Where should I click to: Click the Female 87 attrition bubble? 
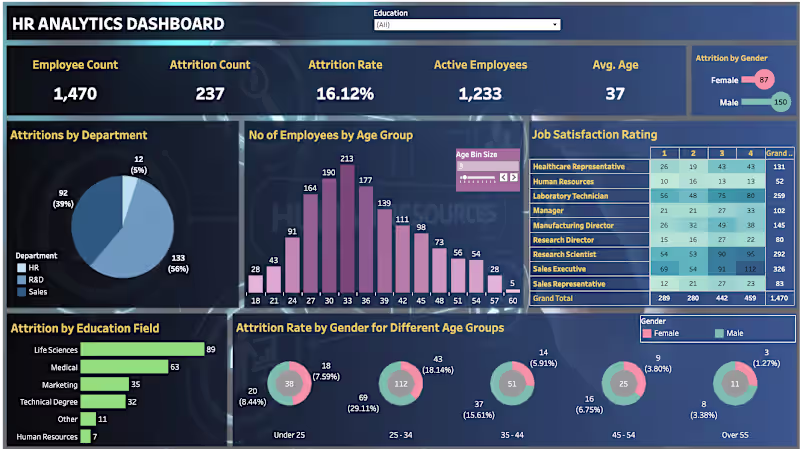coord(764,80)
